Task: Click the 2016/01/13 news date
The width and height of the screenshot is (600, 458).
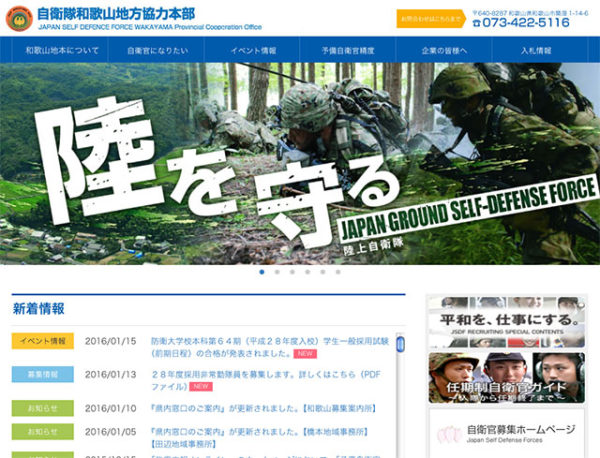Action: pyautogui.click(x=110, y=374)
